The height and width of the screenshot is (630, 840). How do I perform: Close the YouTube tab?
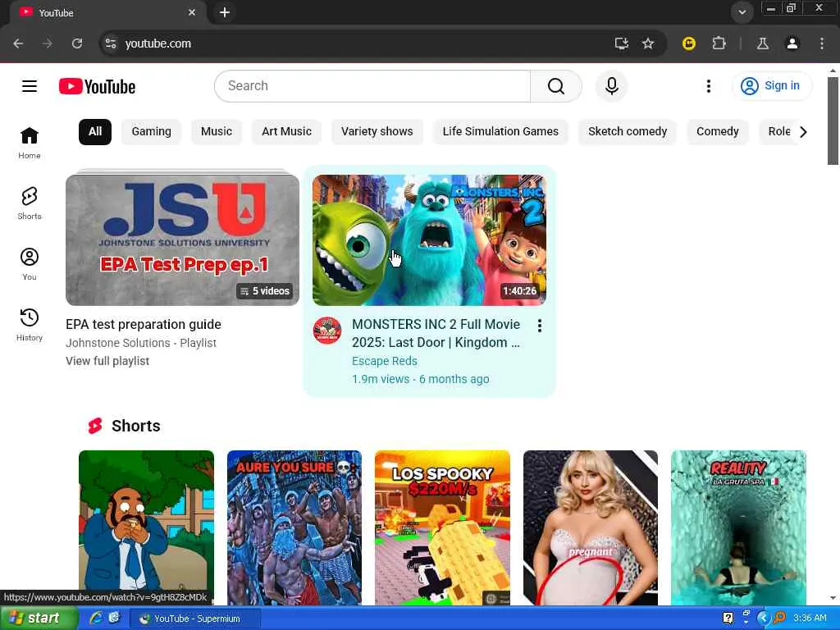[192, 12]
